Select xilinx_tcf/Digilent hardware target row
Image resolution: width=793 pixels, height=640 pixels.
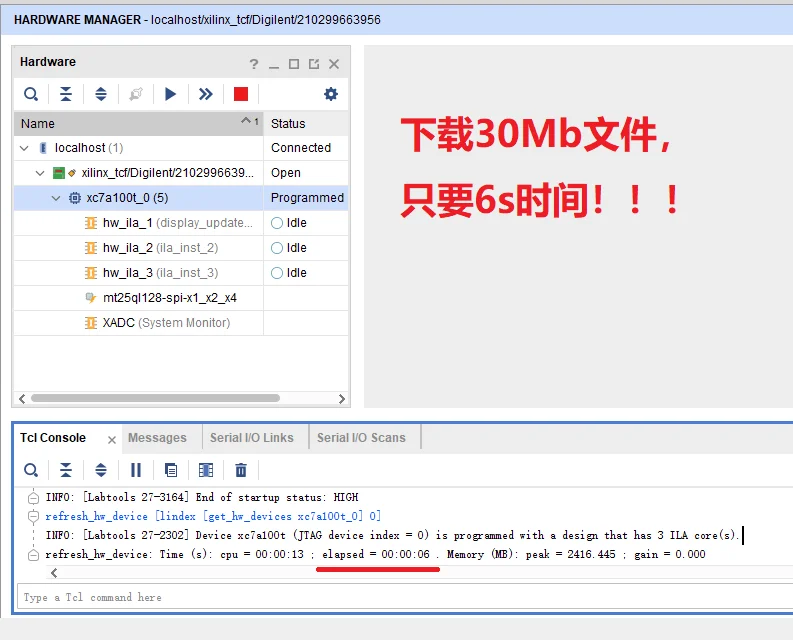click(181, 173)
